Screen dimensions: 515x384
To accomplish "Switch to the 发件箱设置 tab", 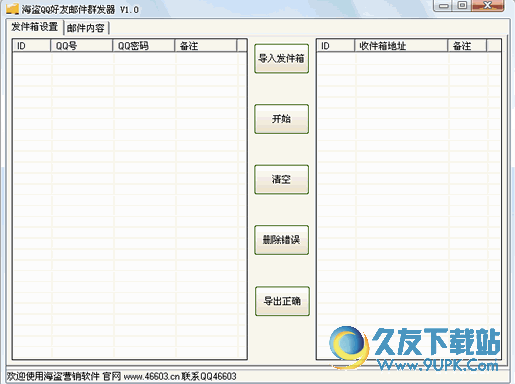I will tap(35, 27).
